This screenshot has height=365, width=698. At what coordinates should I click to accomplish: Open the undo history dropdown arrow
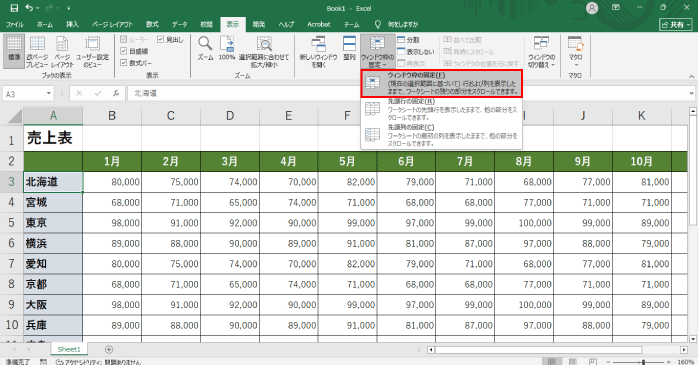pos(37,8)
